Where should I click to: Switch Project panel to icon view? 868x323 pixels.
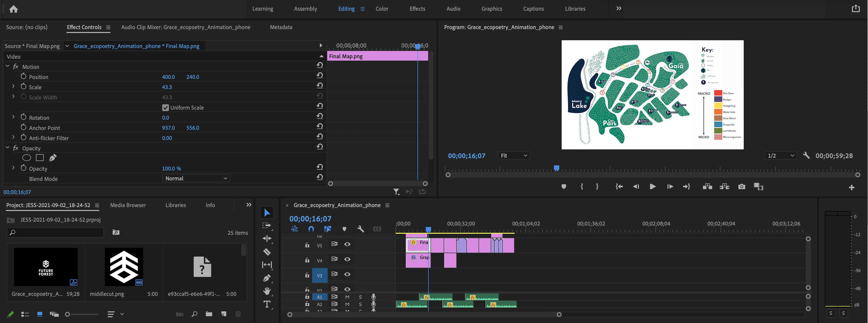[39, 314]
